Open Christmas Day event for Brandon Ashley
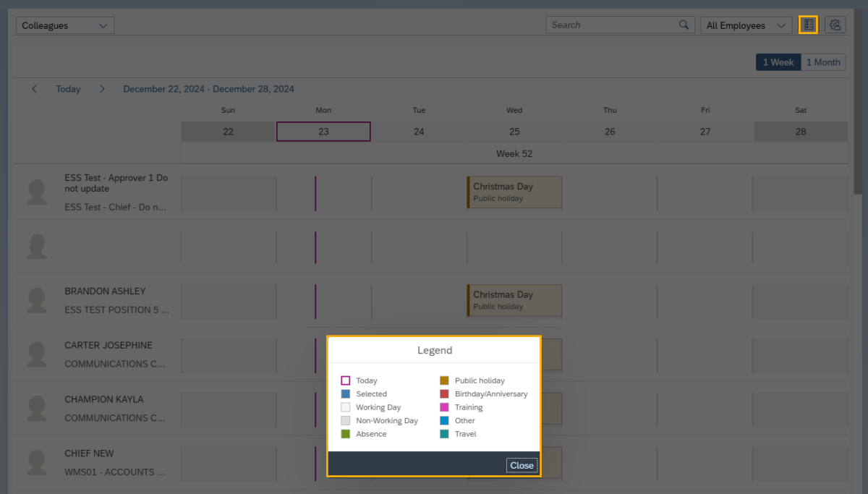Image resolution: width=868 pixels, height=494 pixels. 514,300
